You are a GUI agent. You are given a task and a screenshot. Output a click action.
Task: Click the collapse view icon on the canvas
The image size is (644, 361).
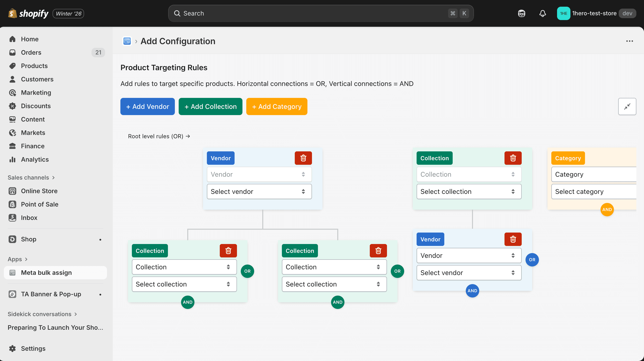[x=627, y=106]
